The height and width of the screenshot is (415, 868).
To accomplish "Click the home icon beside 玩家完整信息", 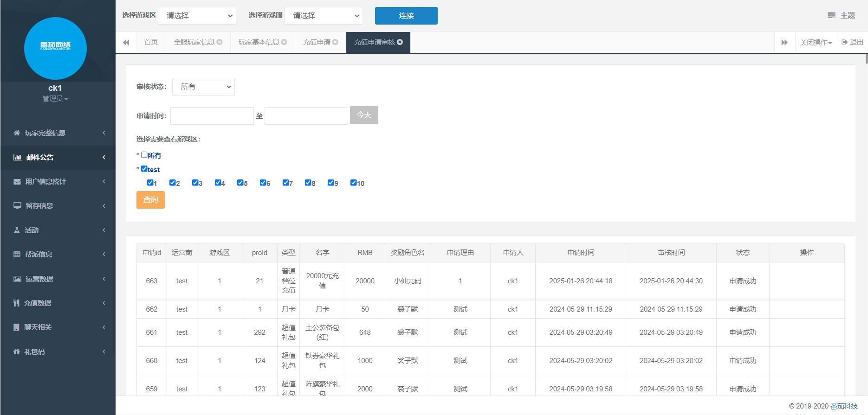I will (x=17, y=133).
